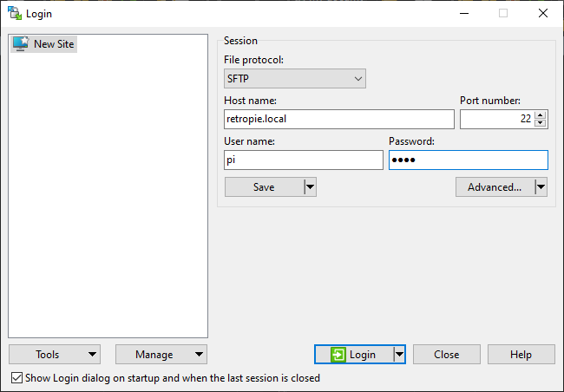The width and height of the screenshot is (564, 392).
Task: Focus the User name input field
Action: 303,160
